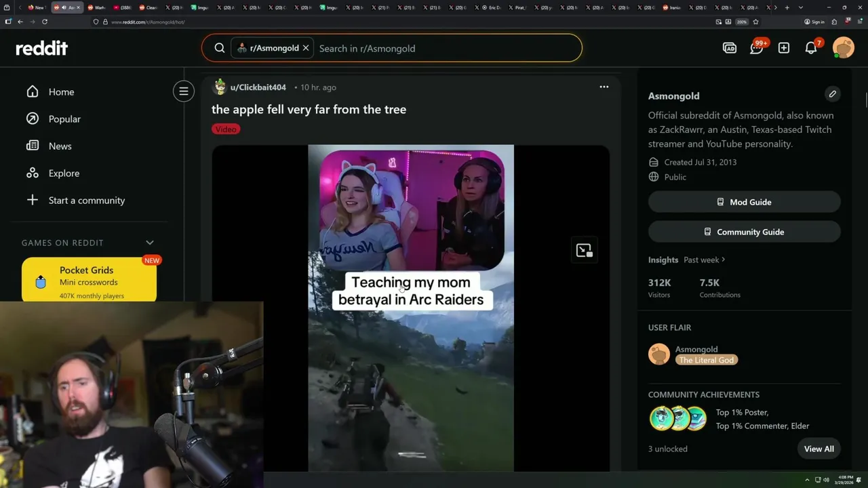Toggle picture-in-picture on the video

584,250
